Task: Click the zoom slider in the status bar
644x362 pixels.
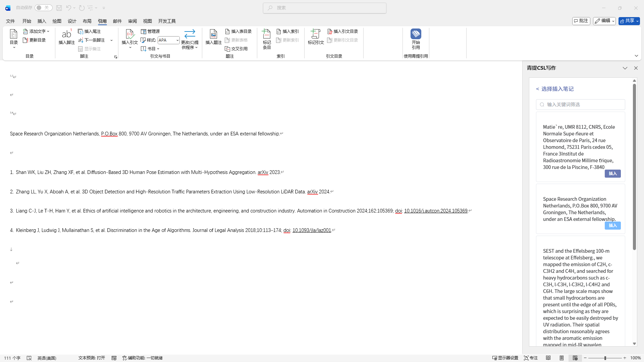Action: click(x=605, y=358)
